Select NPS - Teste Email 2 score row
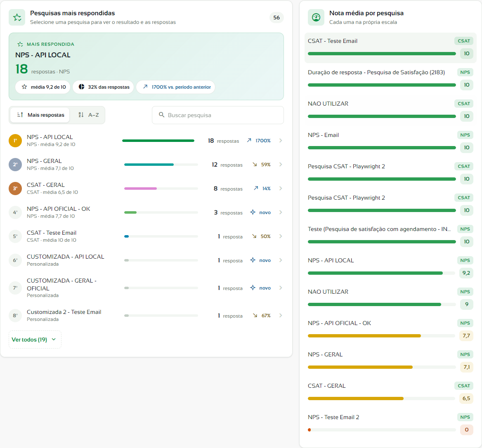The image size is (482, 448). click(390, 424)
